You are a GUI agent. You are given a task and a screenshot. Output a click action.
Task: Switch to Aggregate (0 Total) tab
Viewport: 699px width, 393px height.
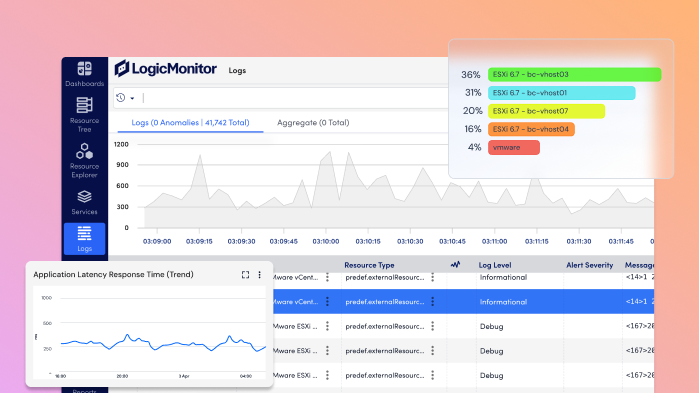click(313, 123)
